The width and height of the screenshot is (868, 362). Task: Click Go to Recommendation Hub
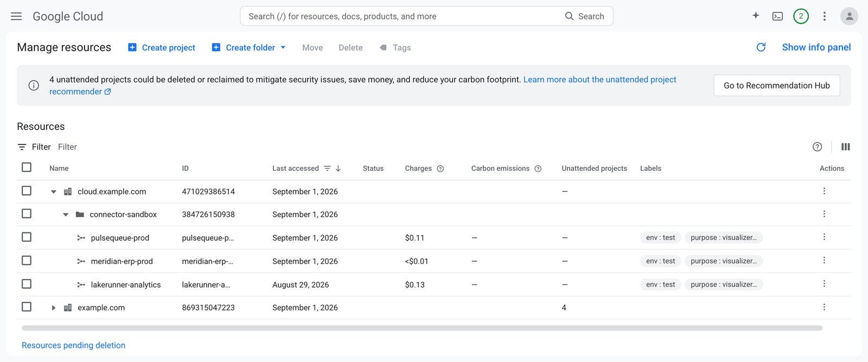point(777,86)
